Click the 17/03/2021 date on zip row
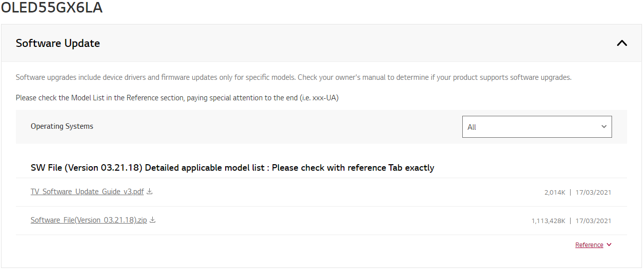This screenshot has height=270, width=644. point(593,221)
